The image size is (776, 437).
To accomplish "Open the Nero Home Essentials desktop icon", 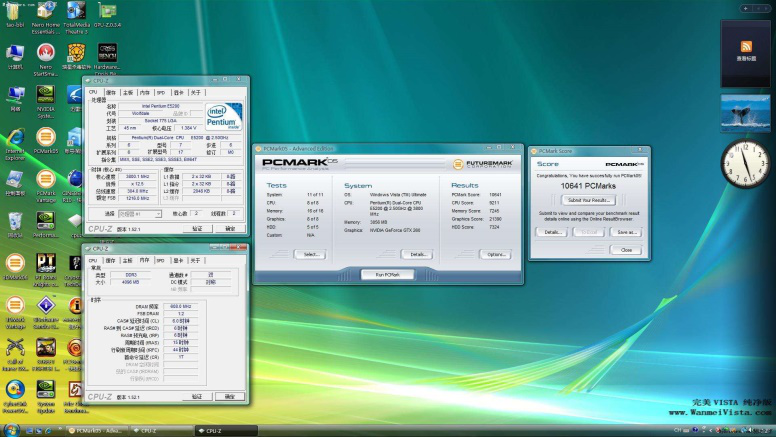I will (x=45, y=17).
